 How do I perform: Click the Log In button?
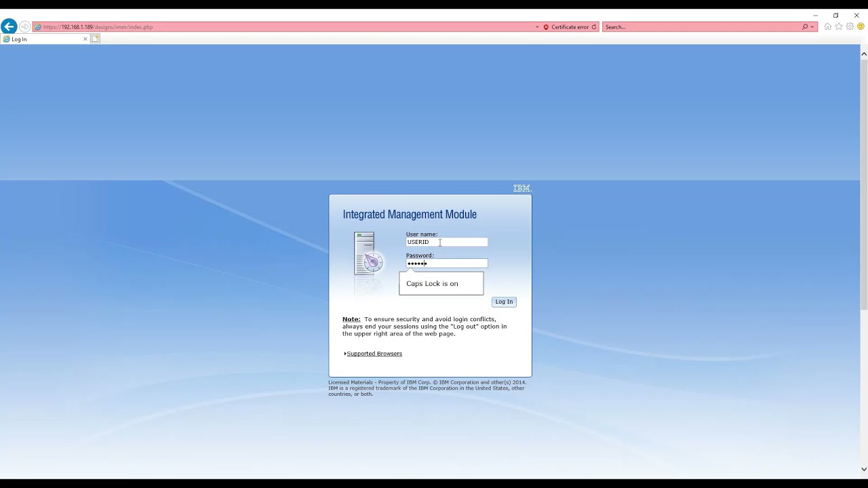tap(504, 302)
